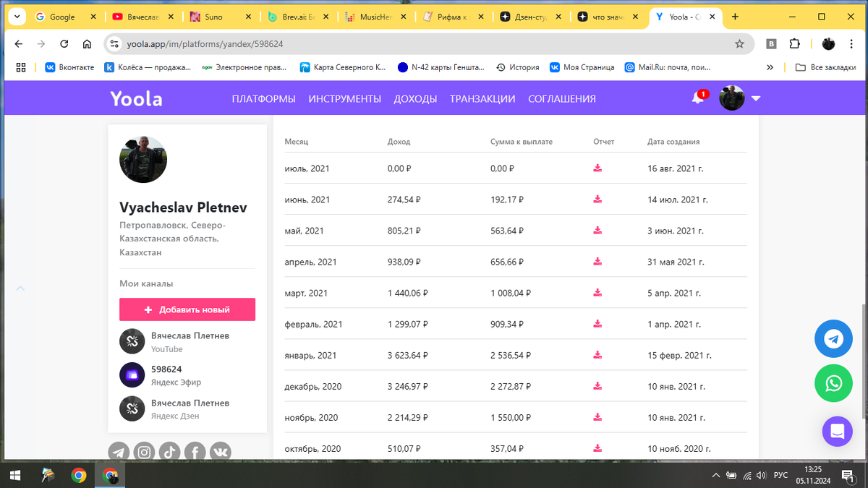This screenshot has height=488, width=868.
Task: Show hidden system tray icons
Action: [x=716, y=475]
